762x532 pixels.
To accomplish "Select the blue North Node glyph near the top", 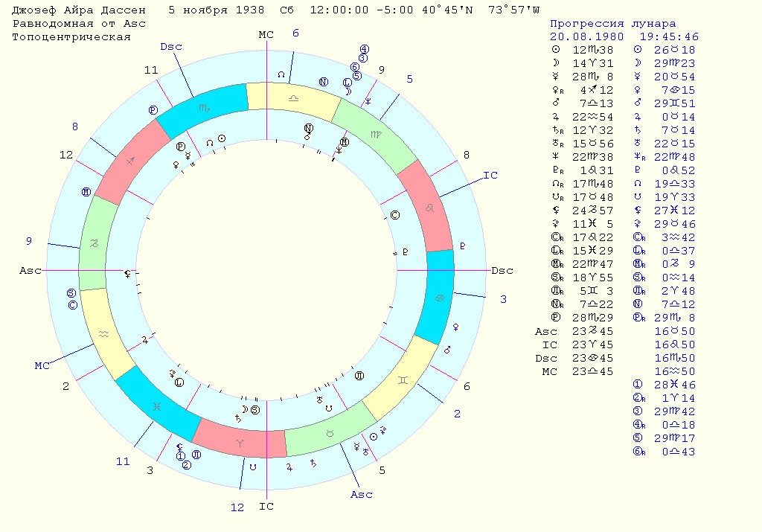I will (281, 74).
